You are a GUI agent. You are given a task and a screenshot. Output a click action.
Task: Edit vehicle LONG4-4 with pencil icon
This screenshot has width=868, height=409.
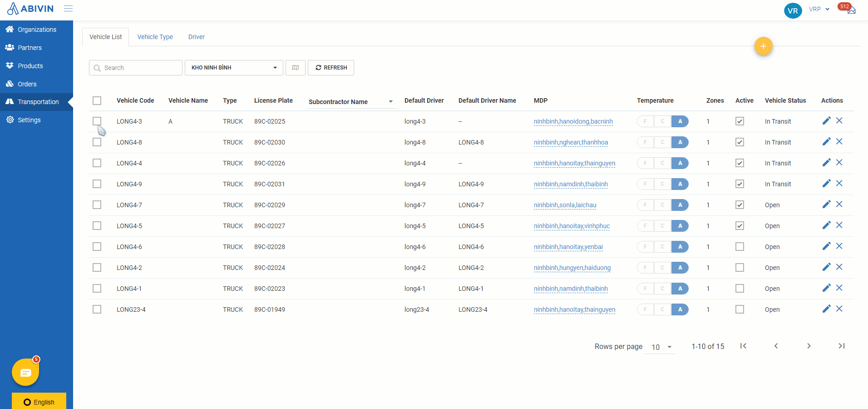[826, 162]
